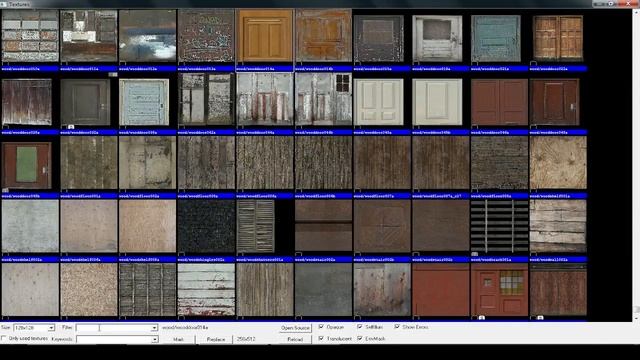The width and height of the screenshot is (640, 360).
Task: Toggle the Opaque checkbox
Action: 321,327
